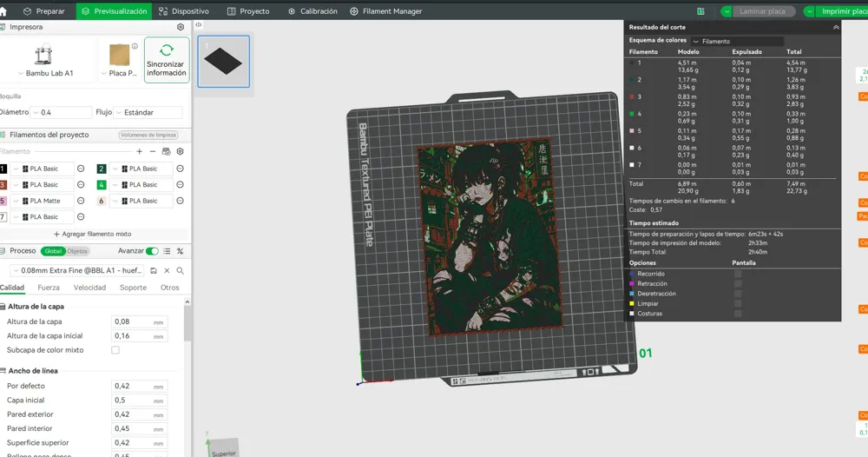
Task: Click the Pared exterior line width field
Action: pos(139,414)
